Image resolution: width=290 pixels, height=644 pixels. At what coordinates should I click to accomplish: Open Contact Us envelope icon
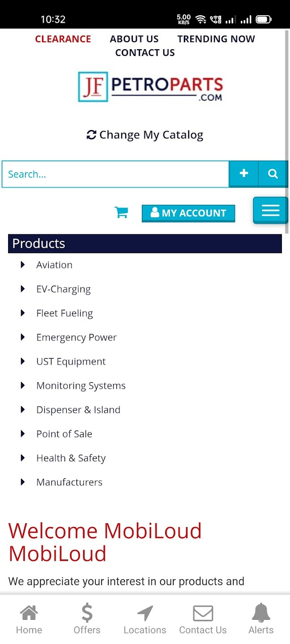click(x=203, y=617)
